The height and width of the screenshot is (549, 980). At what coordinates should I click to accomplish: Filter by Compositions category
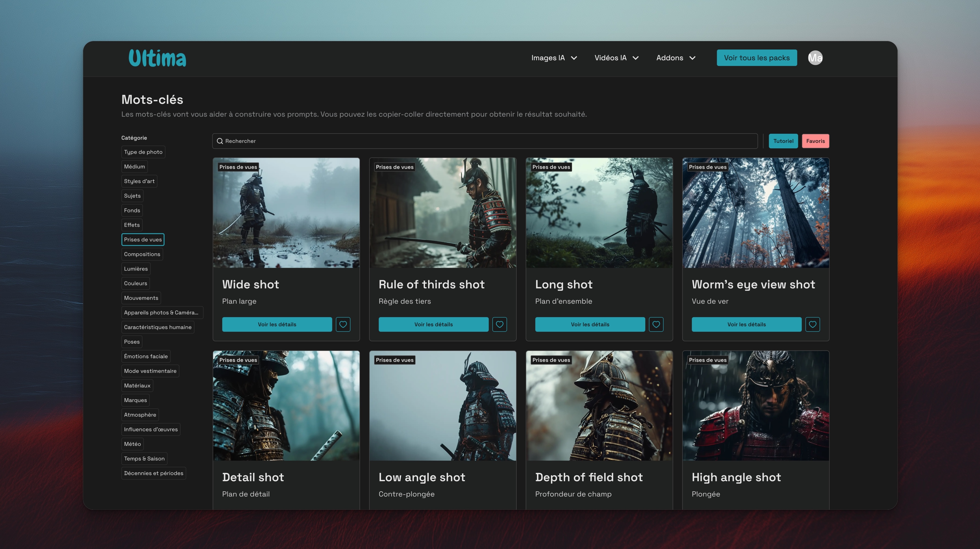[142, 254]
